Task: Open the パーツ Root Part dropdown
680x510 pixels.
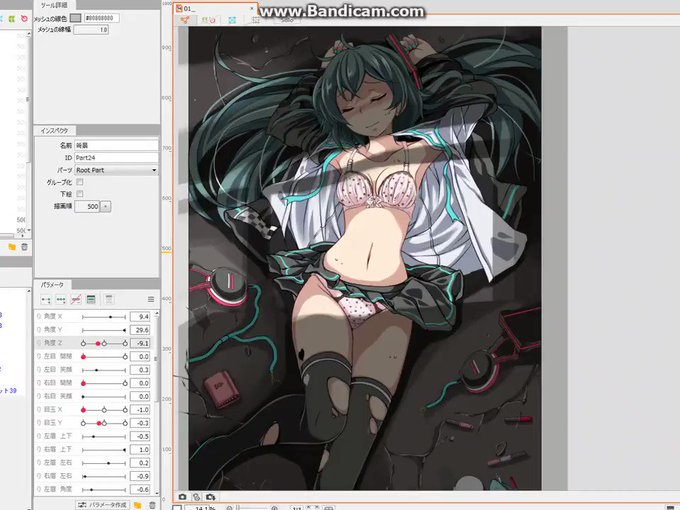Action: (116, 170)
